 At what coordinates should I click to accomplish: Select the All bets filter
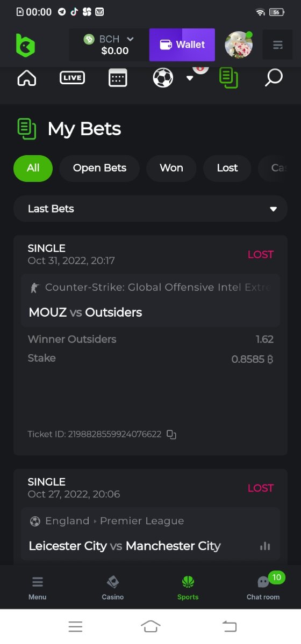click(33, 168)
